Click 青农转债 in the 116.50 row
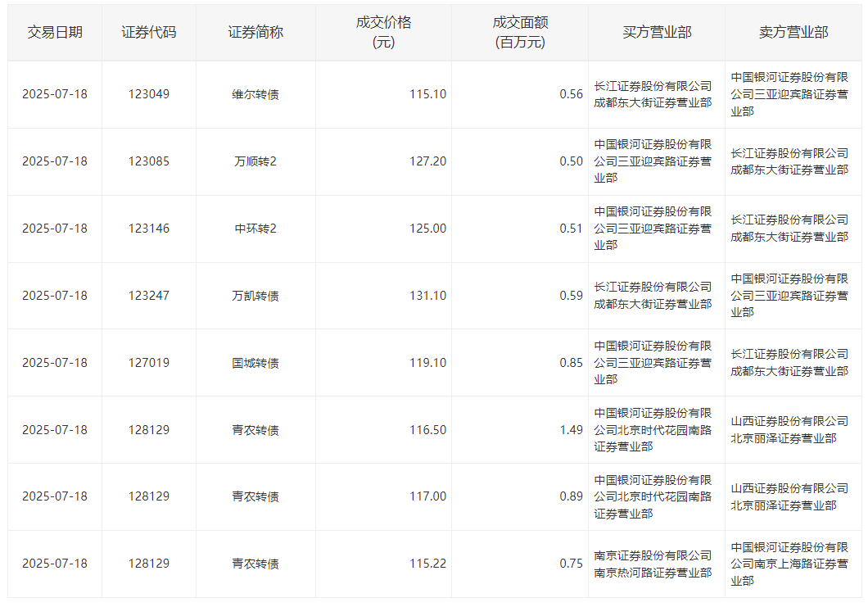The image size is (868, 607). (x=255, y=430)
